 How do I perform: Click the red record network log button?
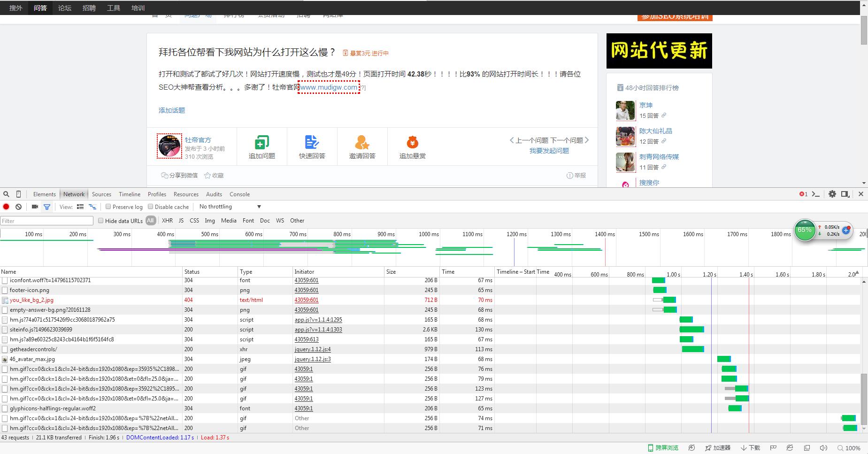pos(6,207)
